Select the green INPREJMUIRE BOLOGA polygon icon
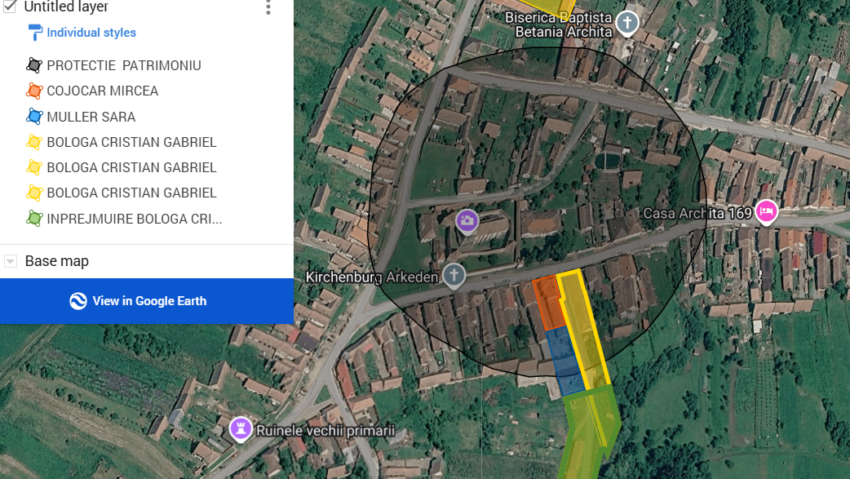Viewport: 850px width, 479px height. click(x=34, y=219)
